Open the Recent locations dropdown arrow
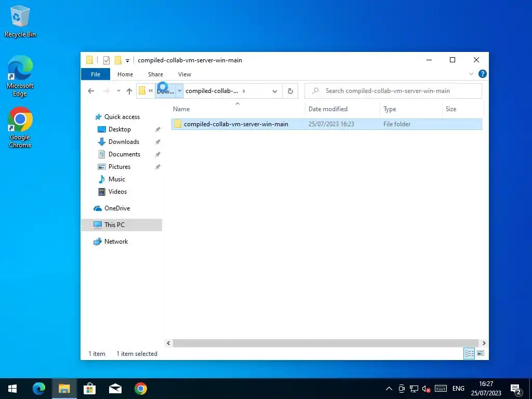 (x=118, y=91)
